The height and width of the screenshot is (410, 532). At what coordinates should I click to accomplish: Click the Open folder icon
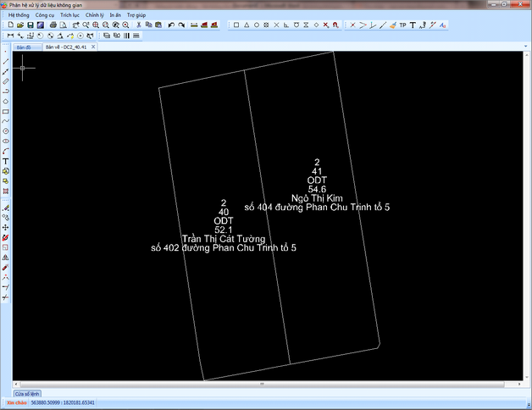[x=19, y=25]
